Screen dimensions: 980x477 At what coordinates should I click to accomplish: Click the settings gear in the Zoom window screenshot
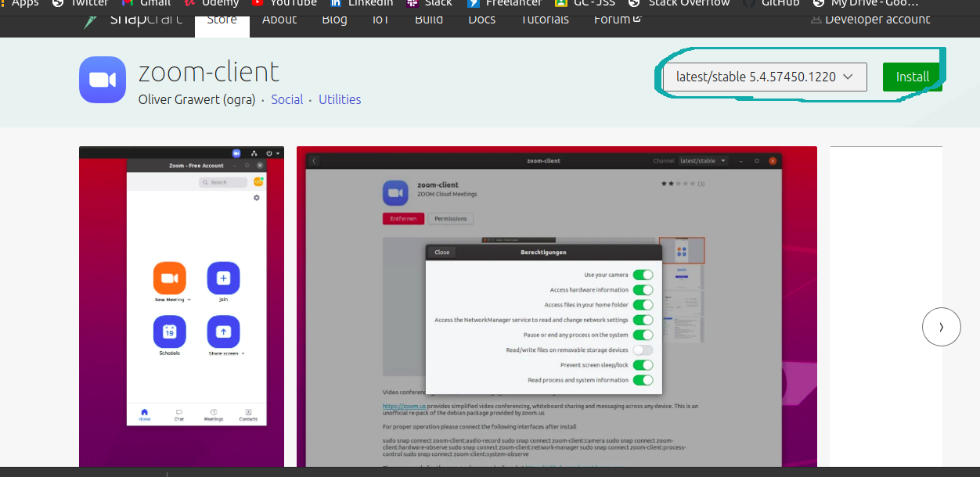(256, 198)
